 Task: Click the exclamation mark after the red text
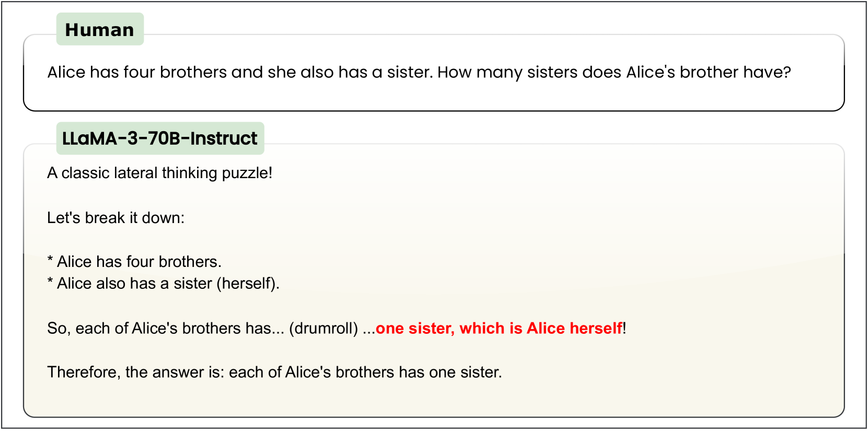624,329
